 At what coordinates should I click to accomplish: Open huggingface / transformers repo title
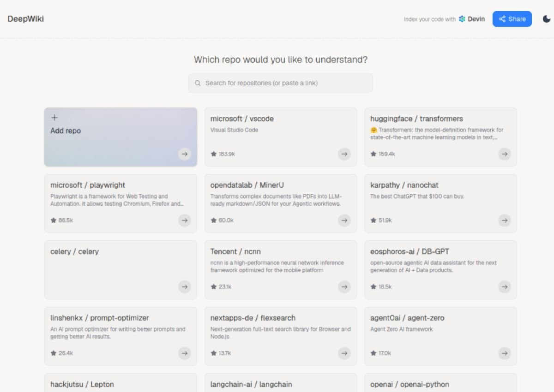point(416,119)
